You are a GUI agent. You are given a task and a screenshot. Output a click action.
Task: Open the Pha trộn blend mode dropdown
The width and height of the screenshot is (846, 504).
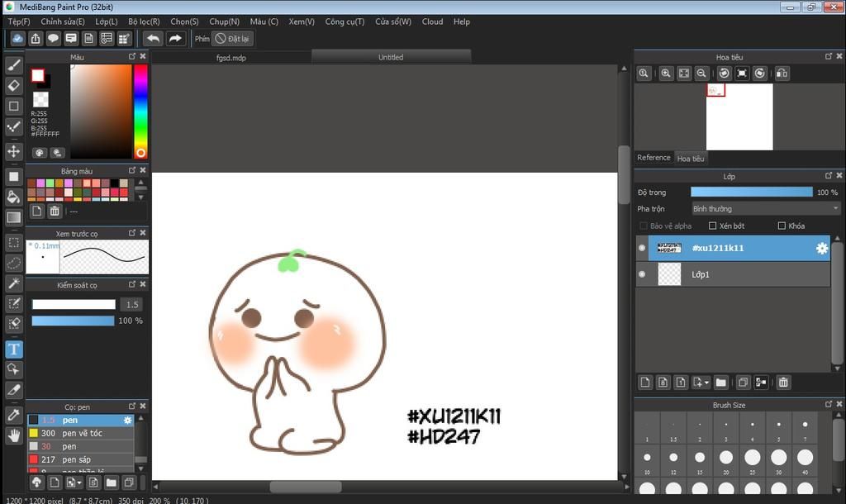(x=766, y=209)
